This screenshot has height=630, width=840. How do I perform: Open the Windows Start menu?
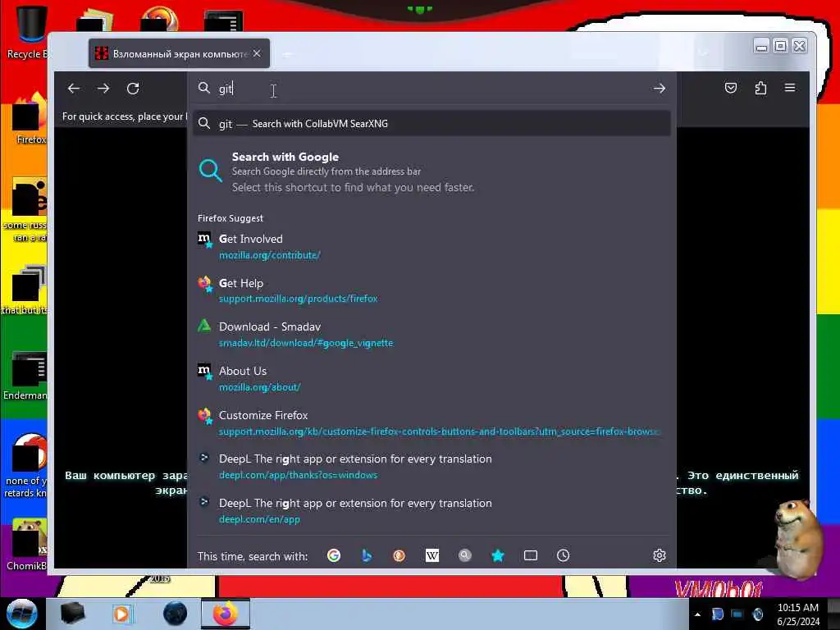(x=22, y=614)
